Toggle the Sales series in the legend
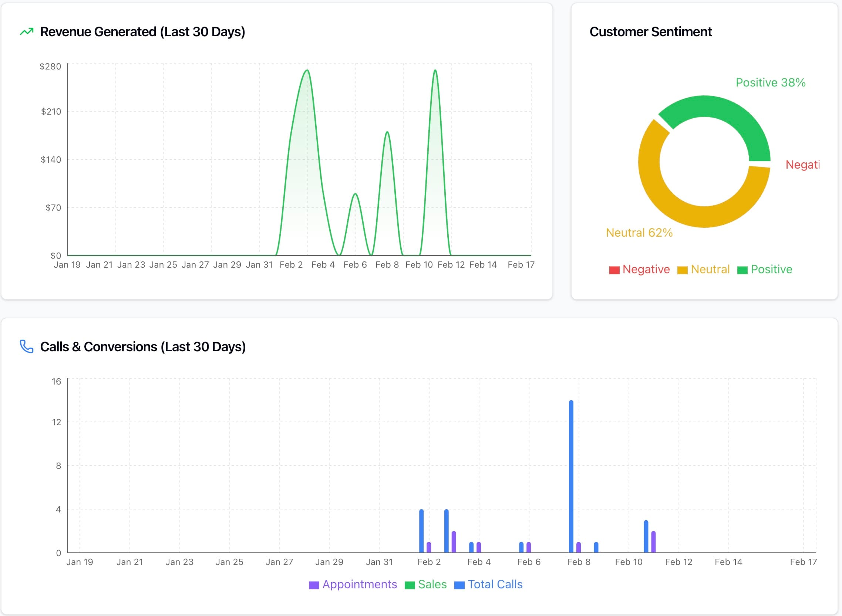This screenshot has width=842, height=616. coord(433,584)
